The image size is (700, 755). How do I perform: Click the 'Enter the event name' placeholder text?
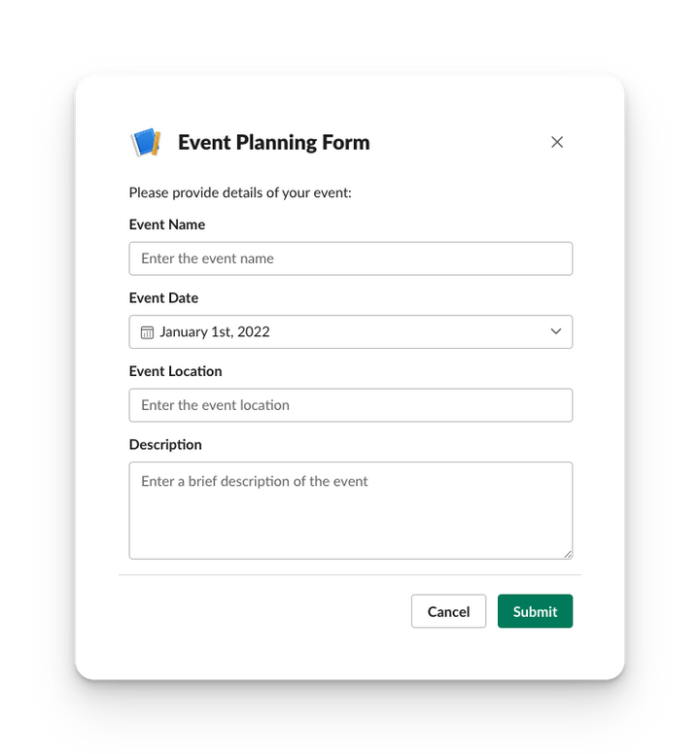point(207,258)
